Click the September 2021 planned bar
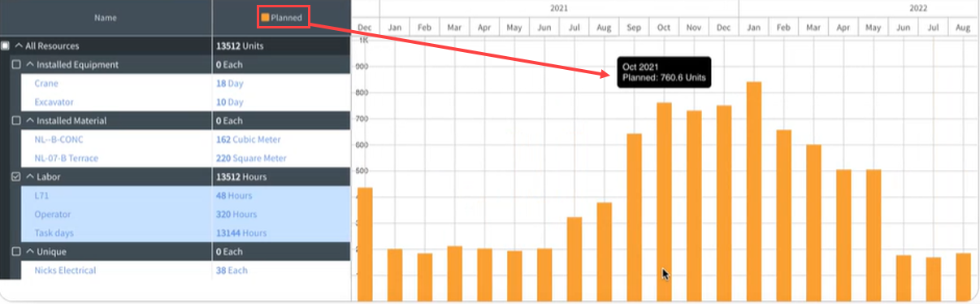This screenshot has width=980, height=304. 634,217
